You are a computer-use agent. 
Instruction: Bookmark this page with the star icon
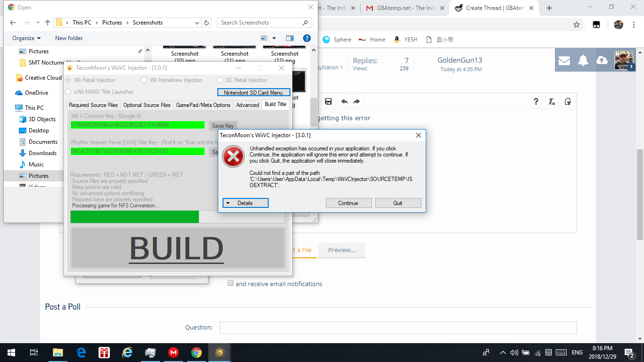(576, 25)
